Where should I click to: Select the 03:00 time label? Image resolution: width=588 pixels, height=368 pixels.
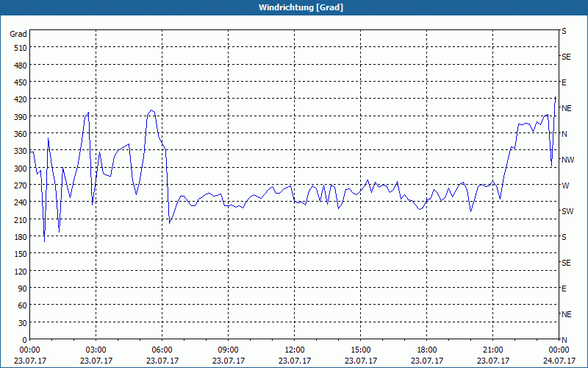click(x=96, y=350)
